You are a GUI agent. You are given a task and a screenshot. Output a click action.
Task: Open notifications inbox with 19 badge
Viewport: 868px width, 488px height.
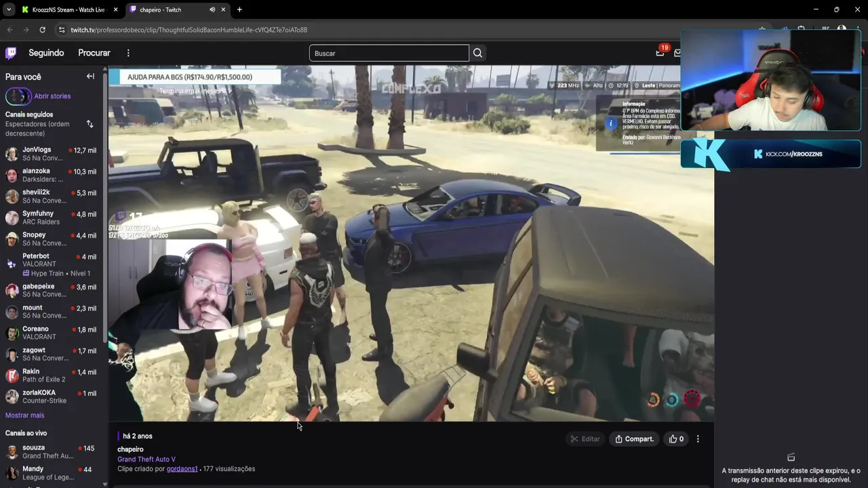[660, 52]
